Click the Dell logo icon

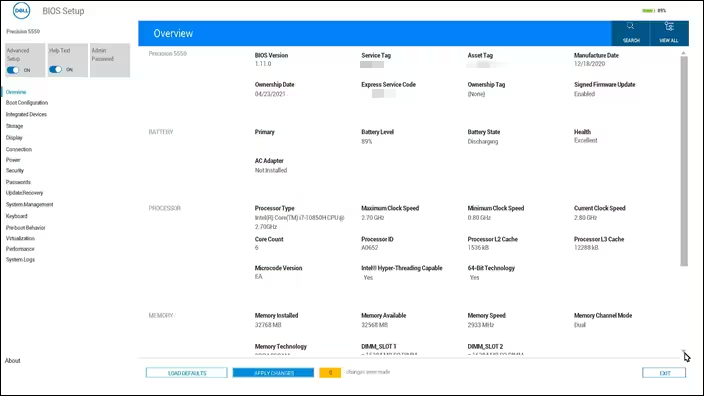tap(21, 11)
